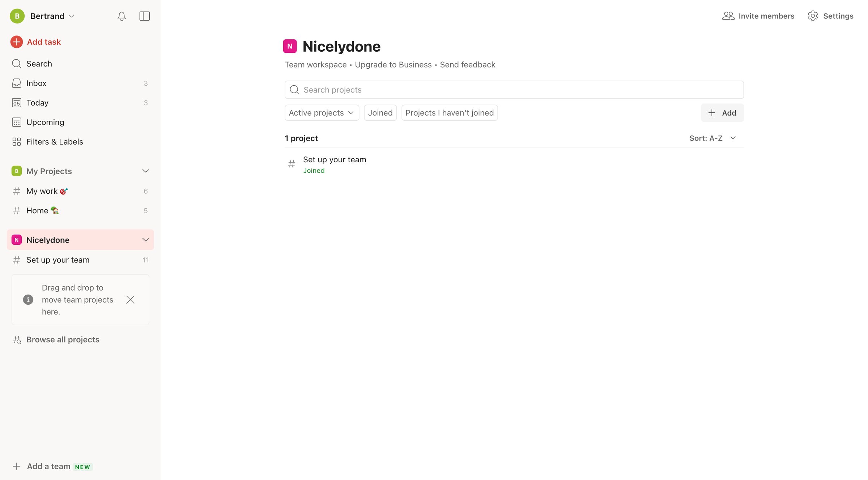Select the Nicelydone team in sidebar
Screen dimensions: 868x480
coord(80,240)
